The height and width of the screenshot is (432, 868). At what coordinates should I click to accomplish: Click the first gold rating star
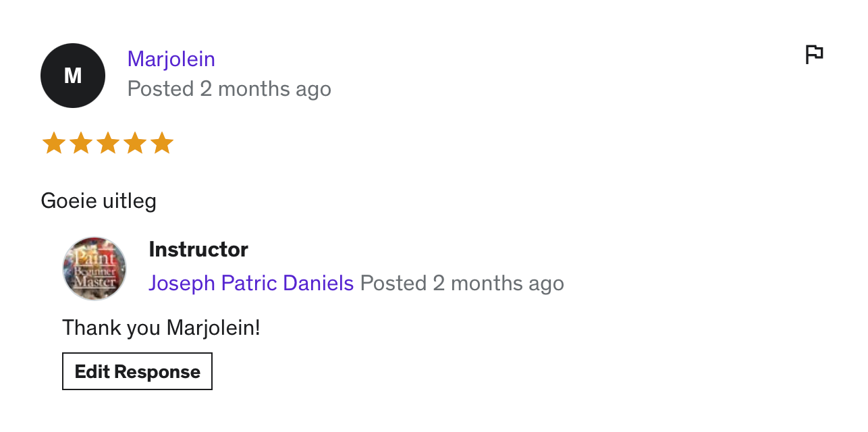coord(54,143)
